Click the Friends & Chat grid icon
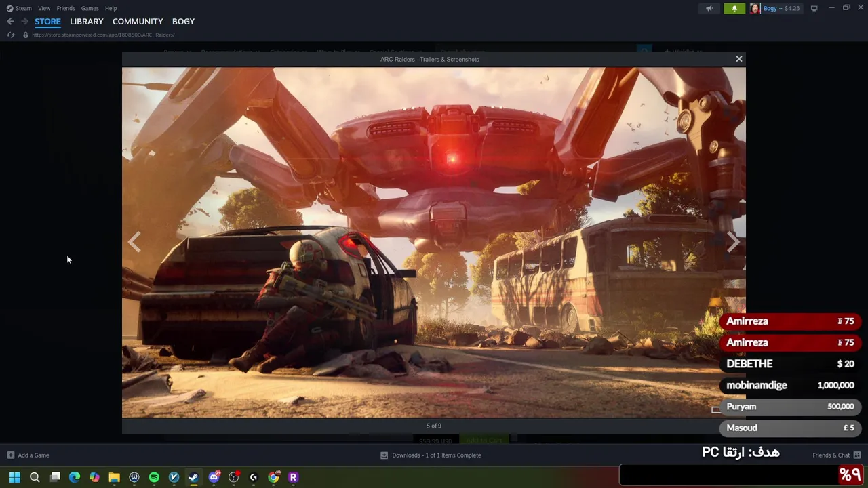Screen dimensions: 868x488 [857, 455]
